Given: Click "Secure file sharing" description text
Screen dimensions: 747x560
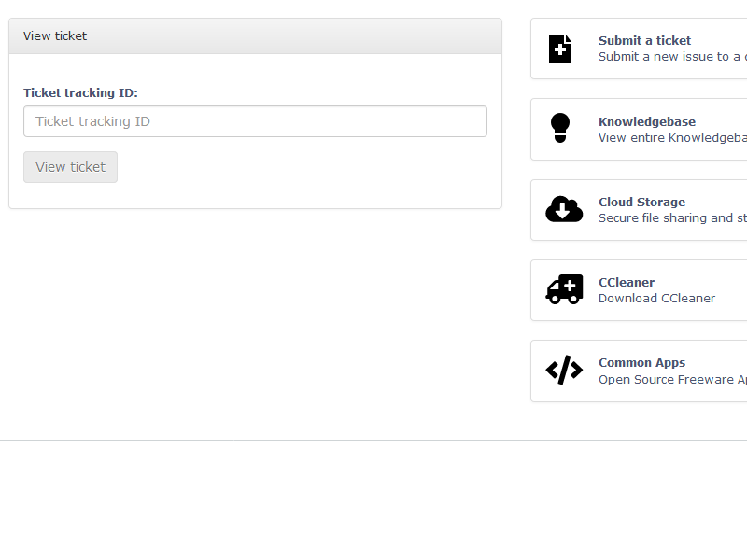Looking at the screenshot, I should pos(672,218).
